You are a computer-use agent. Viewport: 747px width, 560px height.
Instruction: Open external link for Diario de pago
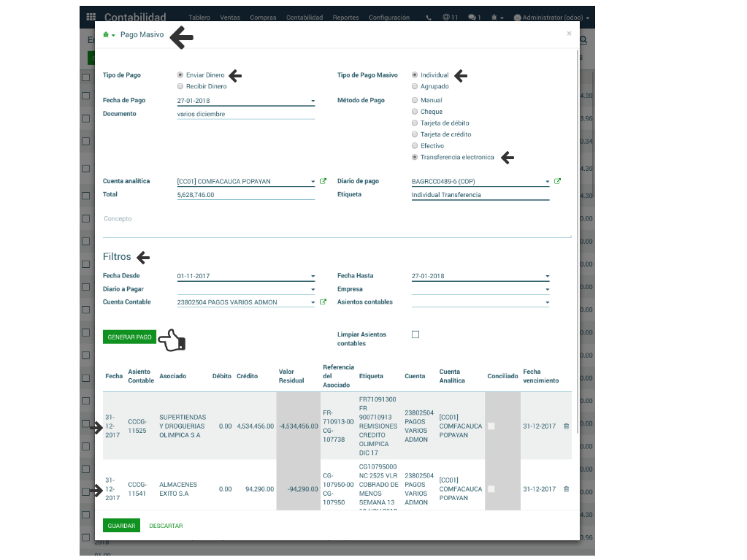557,181
